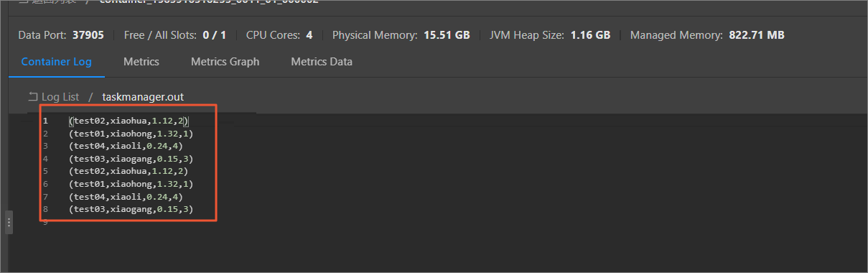This screenshot has height=273, width=868.
Task: Place cursor in log line 8 test03 entry
Action: coord(131,209)
